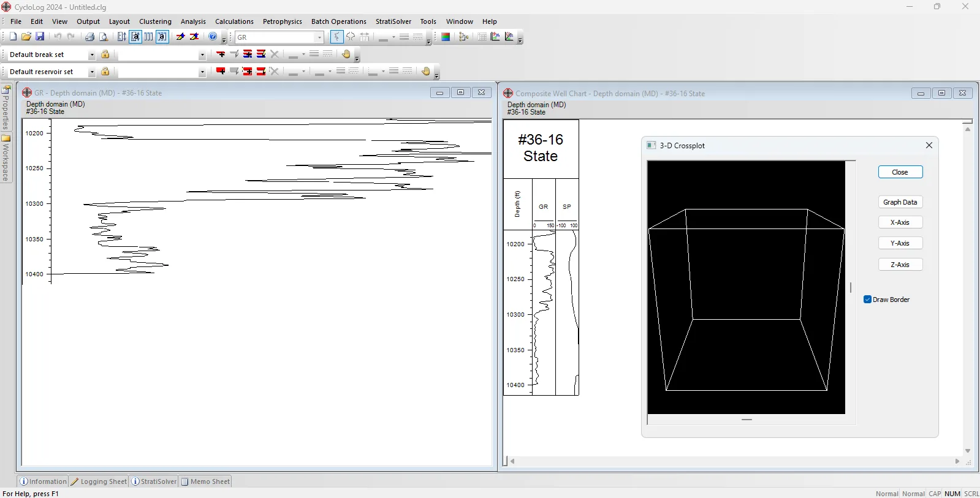Open the Default break set dropdown
This screenshot has width=980, height=498.
(92, 55)
